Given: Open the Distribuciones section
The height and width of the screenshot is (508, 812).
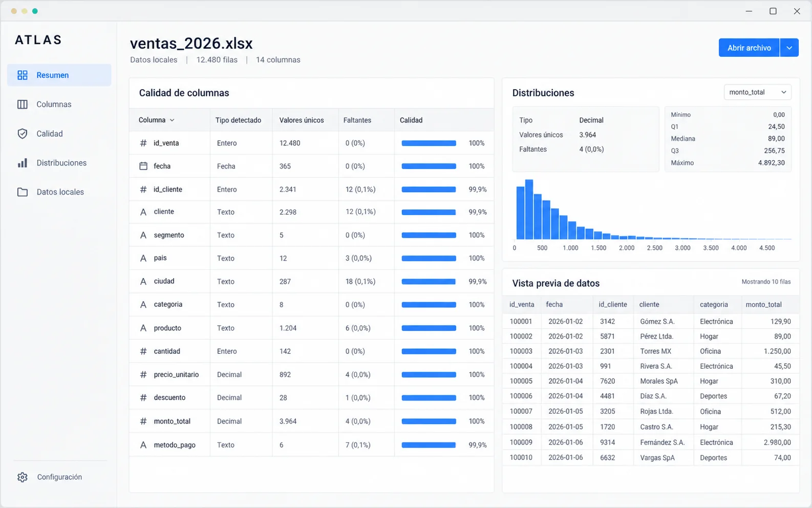Looking at the screenshot, I should point(59,163).
